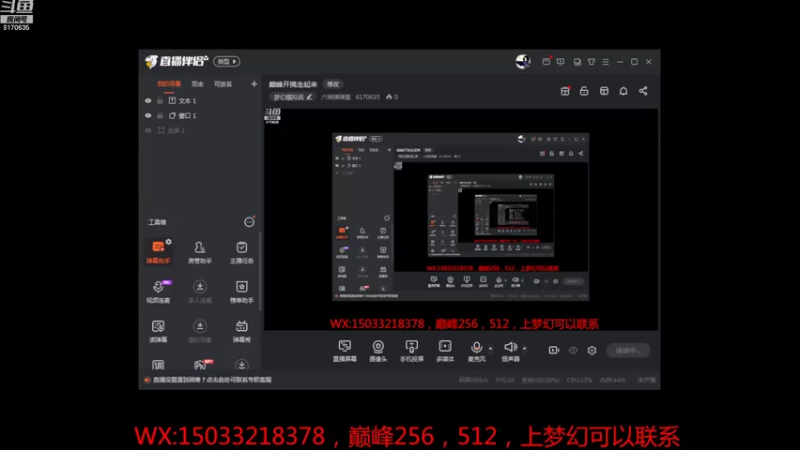Open the 榜单助手 ranking assistant tool
The width and height of the screenshot is (800, 450).
point(241,291)
